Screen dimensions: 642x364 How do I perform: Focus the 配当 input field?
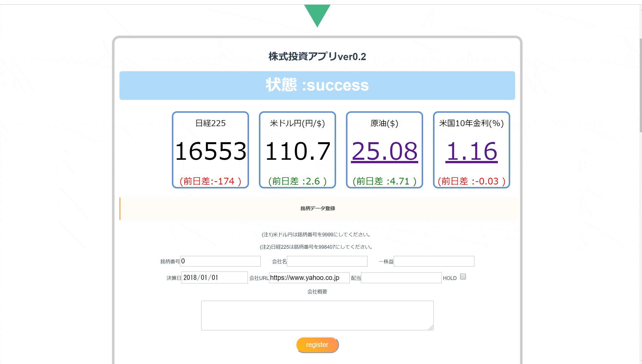tap(401, 278)
